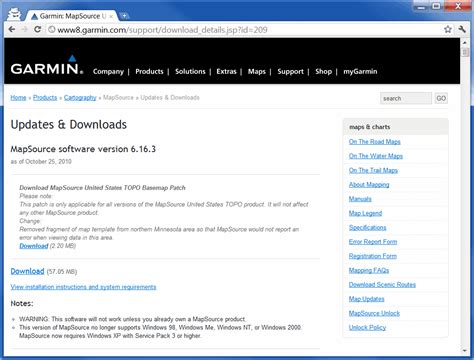Open Specifications sidebar link

tap(367, 228)
